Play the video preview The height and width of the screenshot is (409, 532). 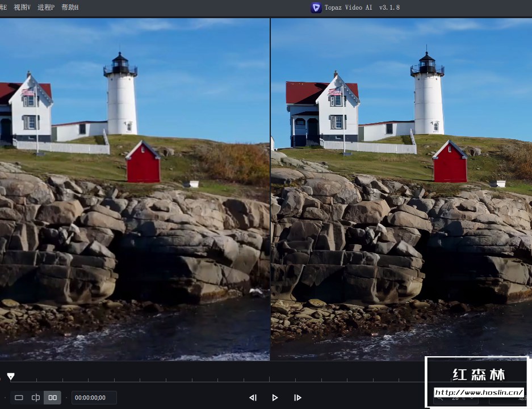point(275,398)
